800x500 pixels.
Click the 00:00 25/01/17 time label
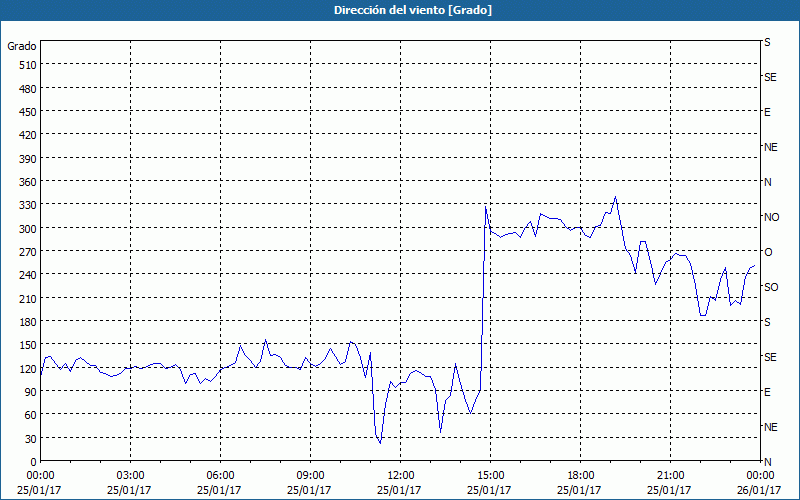pos(40,483)
